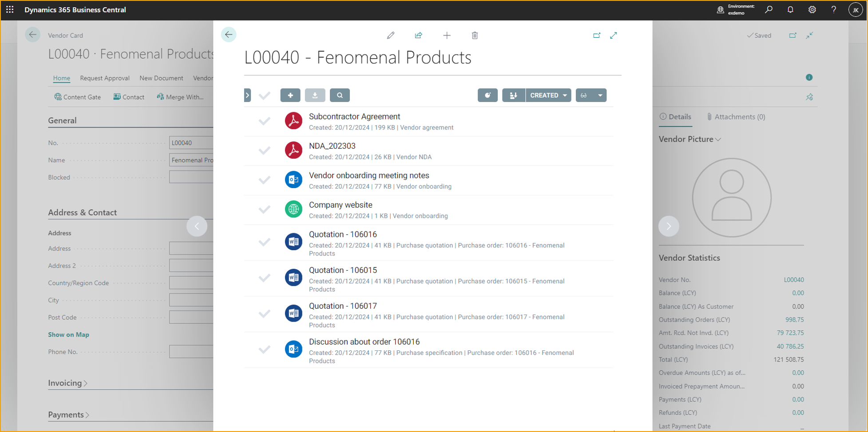Open the Request Approval menu
Viewport: 868px width, 432px height.
point(105,78)
